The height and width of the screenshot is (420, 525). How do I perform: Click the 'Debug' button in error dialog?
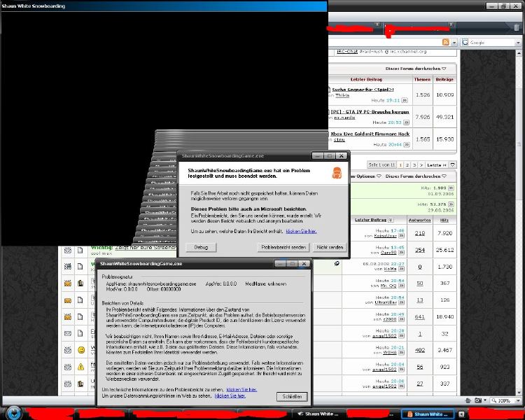point(201,247)
